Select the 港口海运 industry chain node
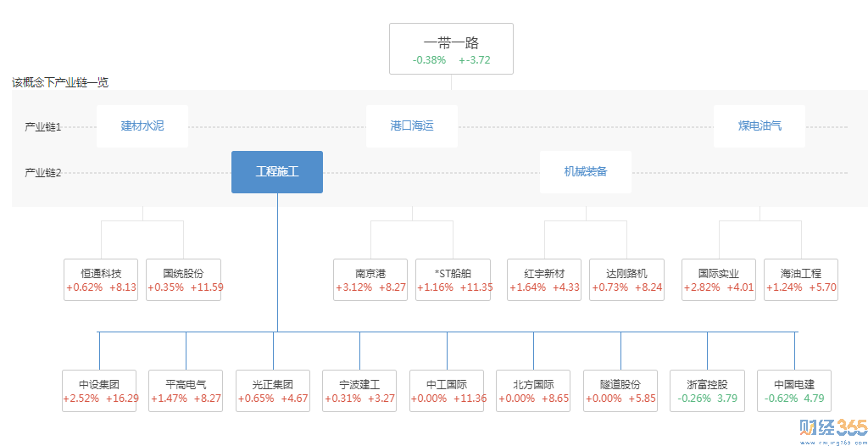 pos(412,126)
